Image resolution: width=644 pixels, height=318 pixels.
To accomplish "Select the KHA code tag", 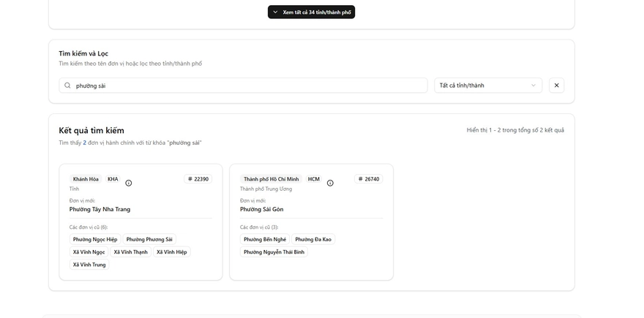I will point(113,179).
